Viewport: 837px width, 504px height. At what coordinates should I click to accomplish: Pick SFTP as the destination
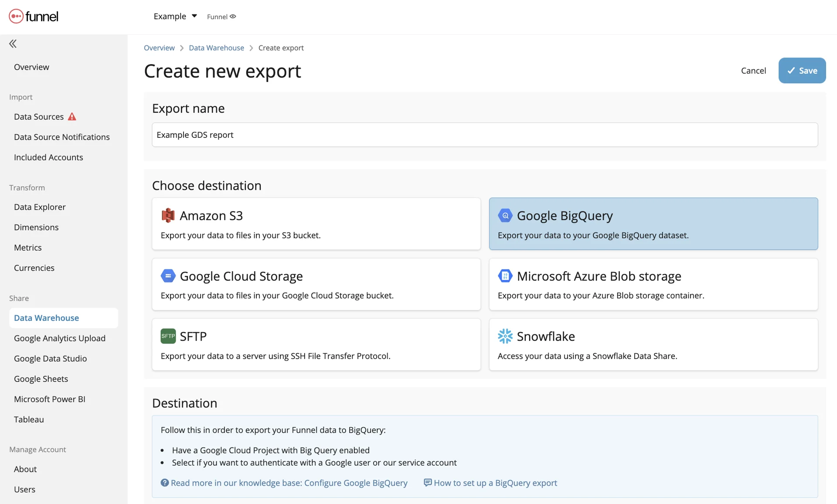coord(316,344)
